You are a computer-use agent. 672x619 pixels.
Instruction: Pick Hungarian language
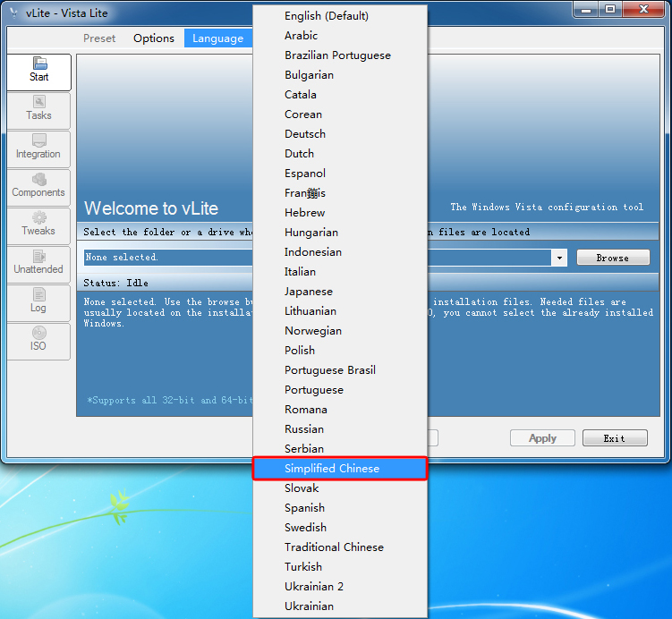click(x=340, y=233)
